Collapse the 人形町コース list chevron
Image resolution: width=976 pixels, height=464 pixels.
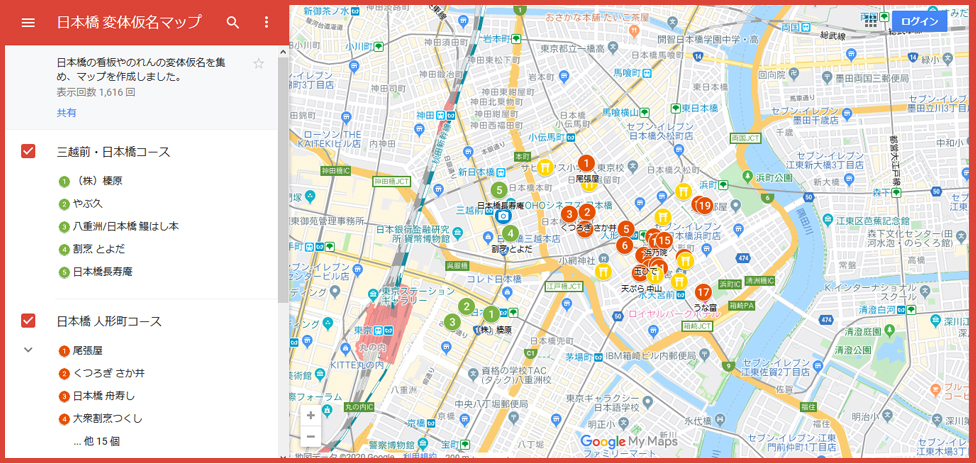point(28,349)
